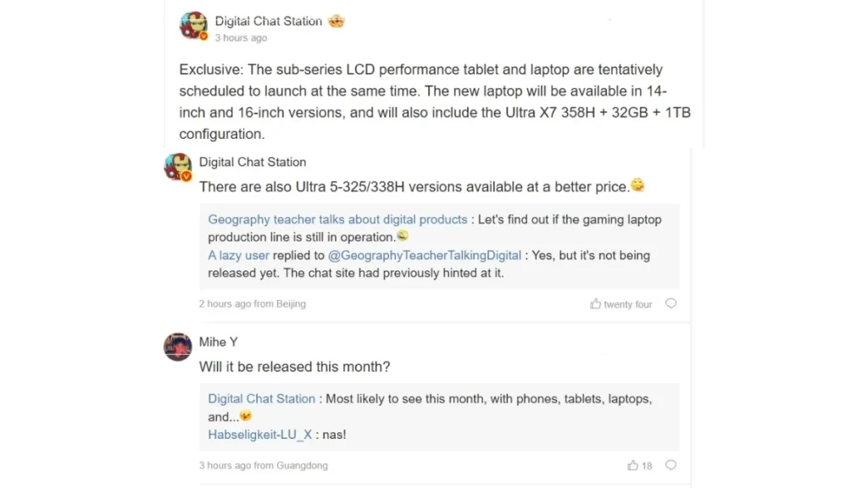Viewport: 868px width, 488px height.
Task: Click Mihe Y's profile avatar
Action: click(177, 347)
